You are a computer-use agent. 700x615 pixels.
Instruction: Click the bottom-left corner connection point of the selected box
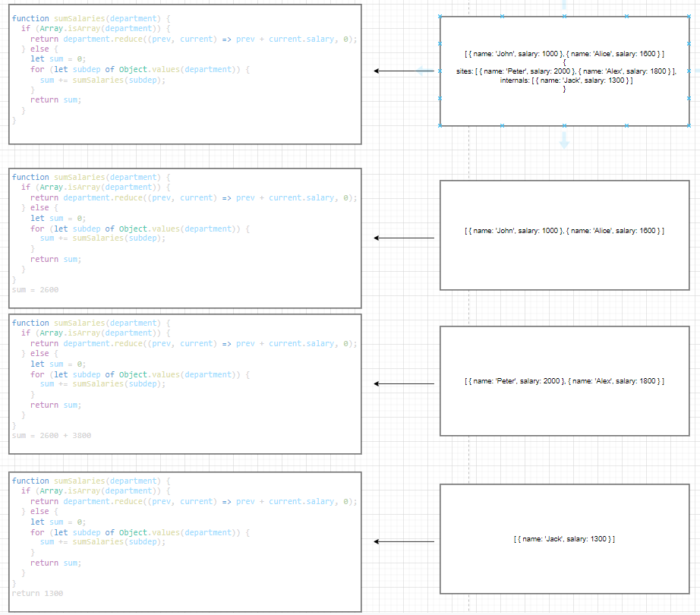pos(440,126)
